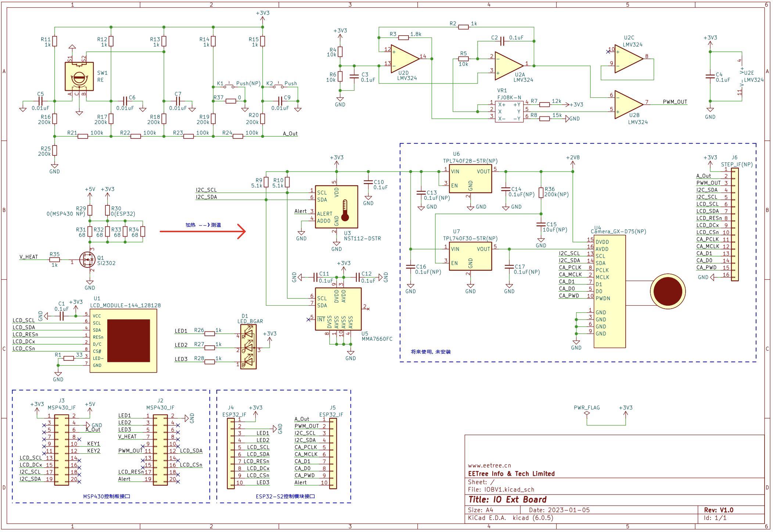Click the U3 NST112 thermometer sensor symbol
The height and width of the screenshot is (532, 773).
coord(336,207)
